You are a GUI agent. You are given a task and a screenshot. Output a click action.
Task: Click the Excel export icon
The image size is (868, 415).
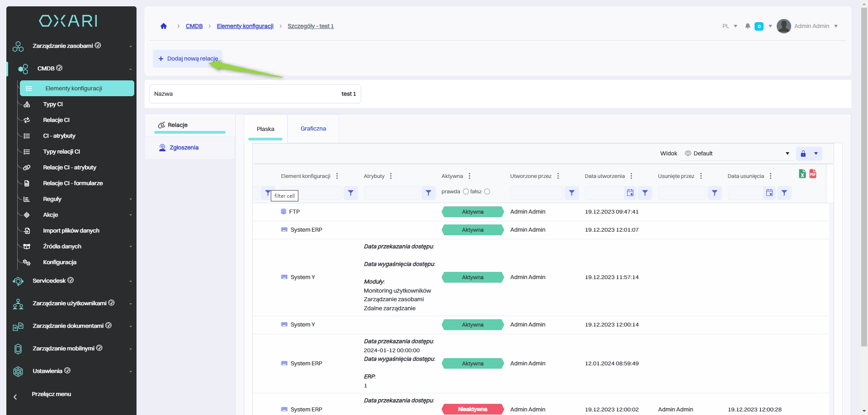tap(802, 174)
